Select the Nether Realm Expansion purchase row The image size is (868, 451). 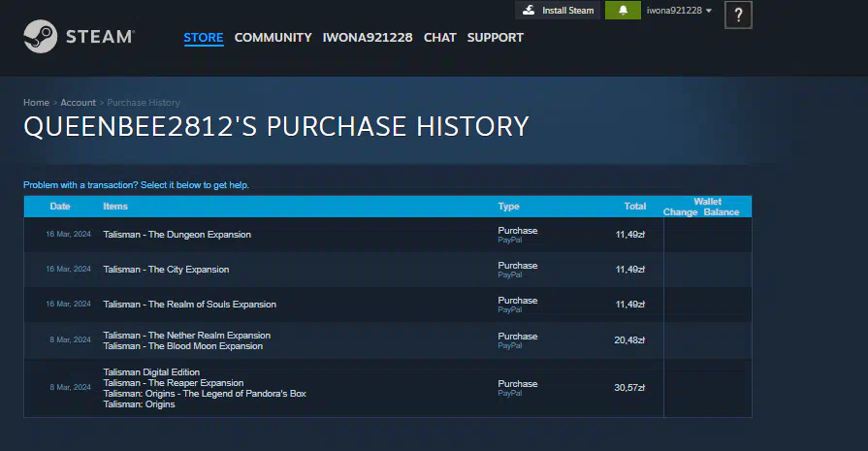click(x=186, y=336)
